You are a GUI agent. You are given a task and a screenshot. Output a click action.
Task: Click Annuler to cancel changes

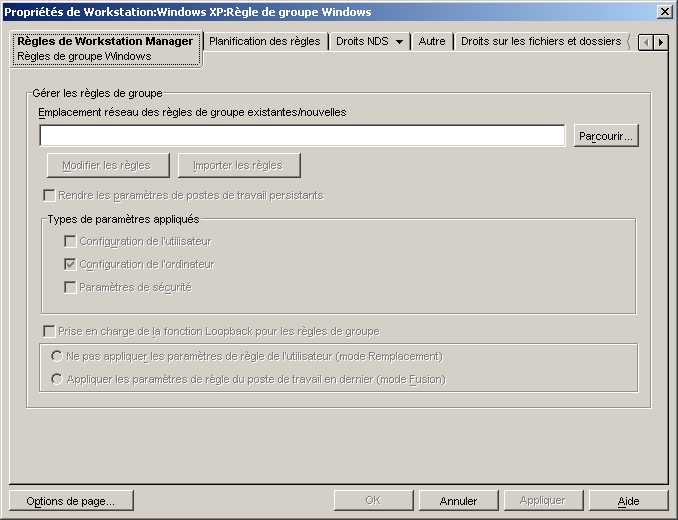point(458,501)
